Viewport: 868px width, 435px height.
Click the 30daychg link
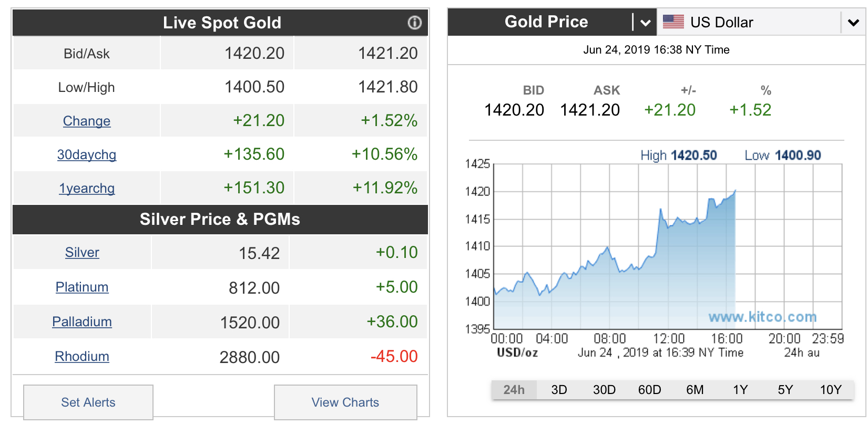coord(87,155)
